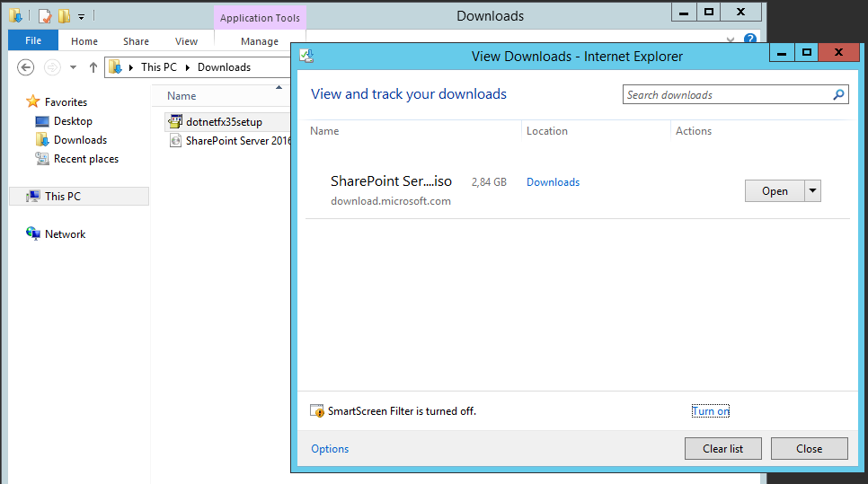Go up one folder level arrow
Screen dimensions: 868x484
(x=93, y=67)
